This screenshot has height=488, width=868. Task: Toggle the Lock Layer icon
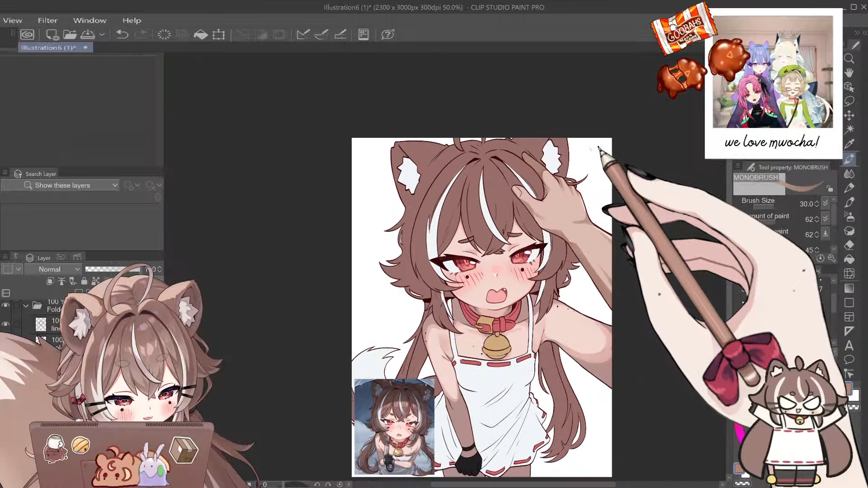click(84, 281)
